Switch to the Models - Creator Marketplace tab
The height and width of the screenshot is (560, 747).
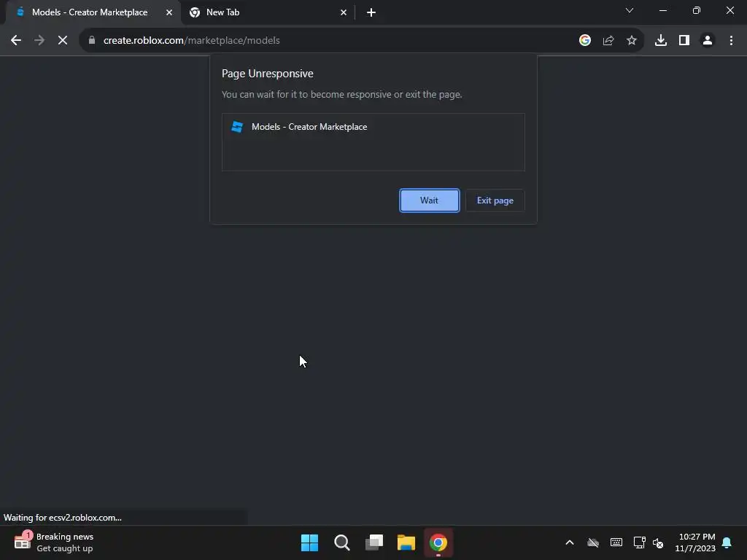coord(90,12)
